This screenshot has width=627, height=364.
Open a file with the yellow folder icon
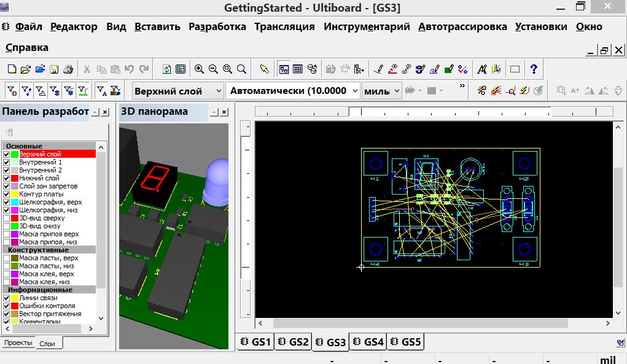point(26,69)
